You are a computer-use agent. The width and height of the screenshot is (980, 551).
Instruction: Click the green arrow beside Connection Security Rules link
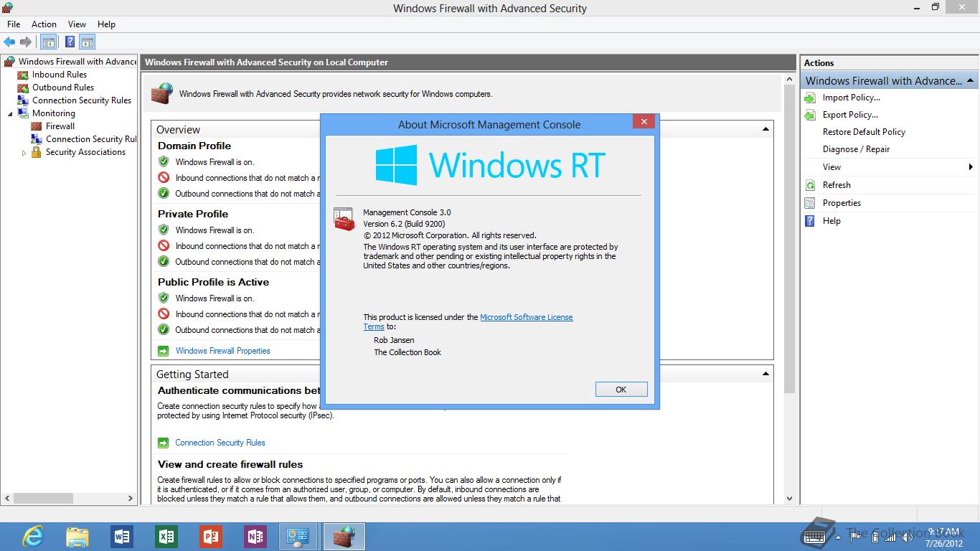coord(163,443)
